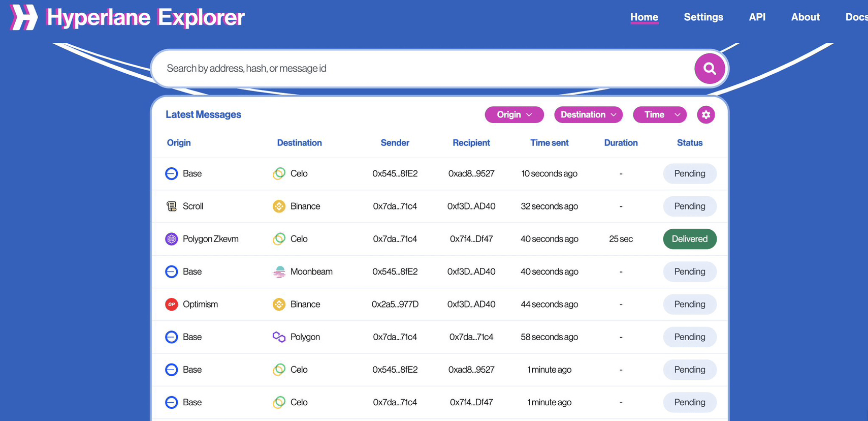Open the Time filter dropdown

(x=660, y=115)
